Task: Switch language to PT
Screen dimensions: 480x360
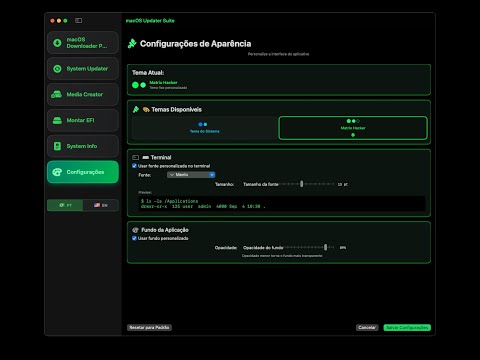Action: [x=65, y=205]
